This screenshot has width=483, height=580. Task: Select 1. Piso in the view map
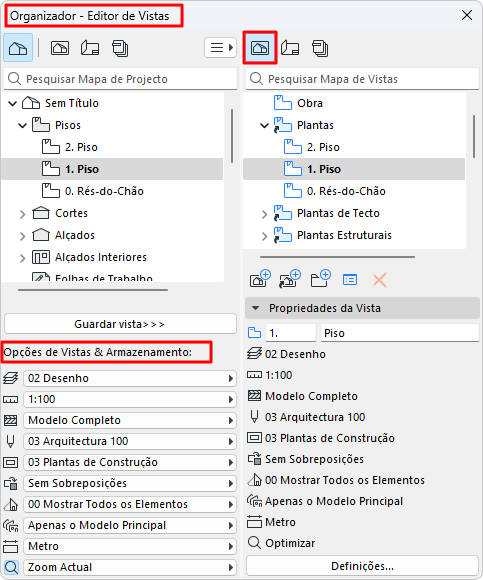tap(354, 169)
